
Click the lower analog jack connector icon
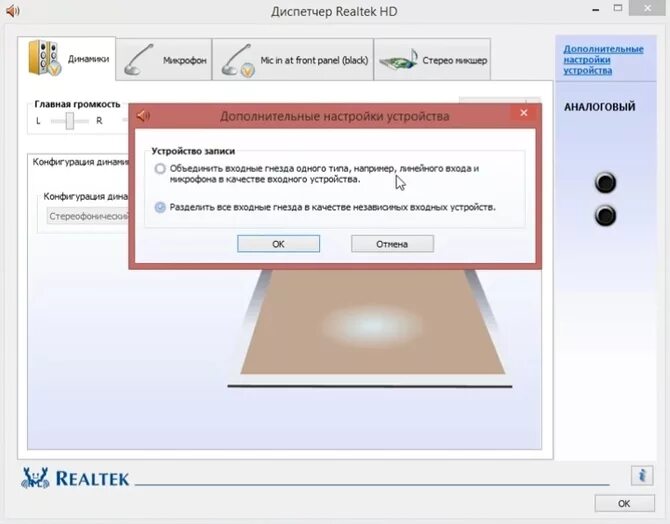605,215
